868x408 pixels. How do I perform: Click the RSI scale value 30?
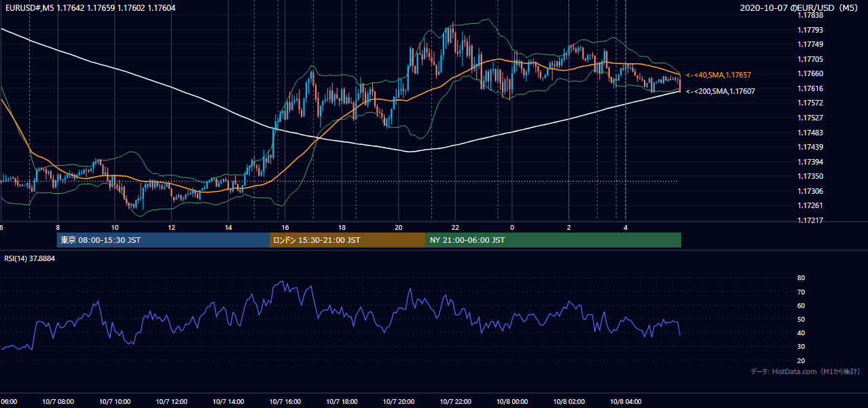(801, 347)
